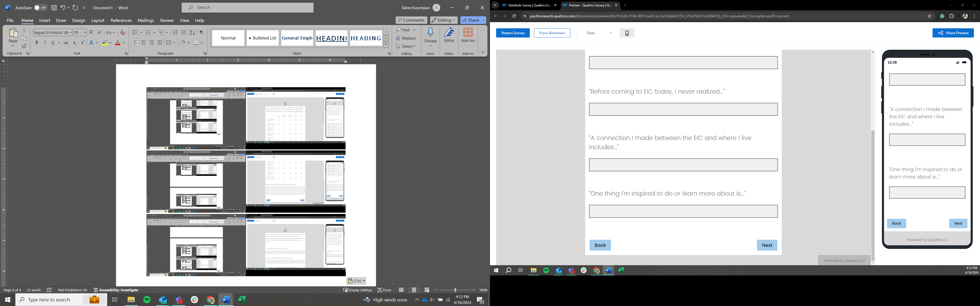This screenshot has width=980, height=306.
Task: Turn on the AutoSave toggle
Action: point(40,8)
